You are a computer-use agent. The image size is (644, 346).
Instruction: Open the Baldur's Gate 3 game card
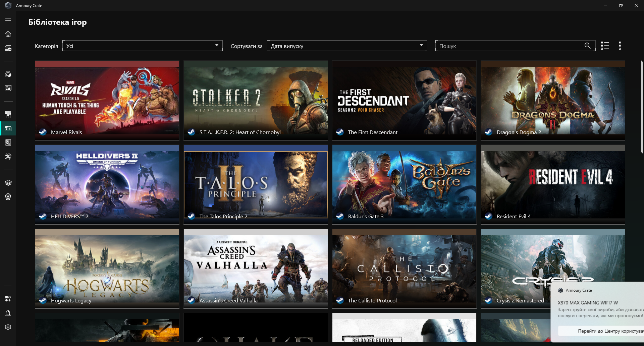pos(405,184)
